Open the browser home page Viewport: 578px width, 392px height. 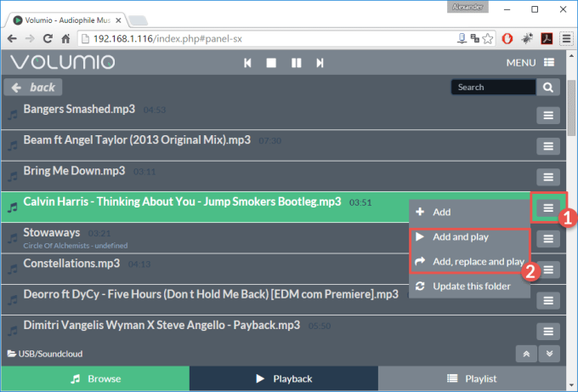[65, 39]
